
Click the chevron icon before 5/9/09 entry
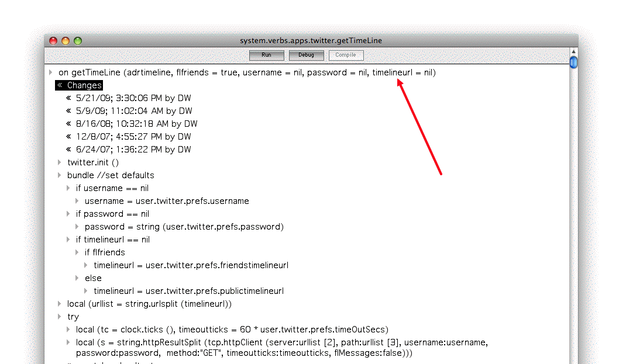click(69, 111)
